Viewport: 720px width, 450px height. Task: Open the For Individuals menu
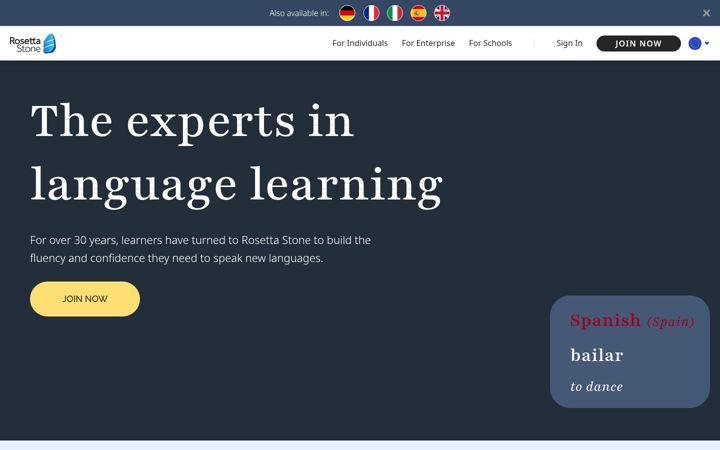360,43
